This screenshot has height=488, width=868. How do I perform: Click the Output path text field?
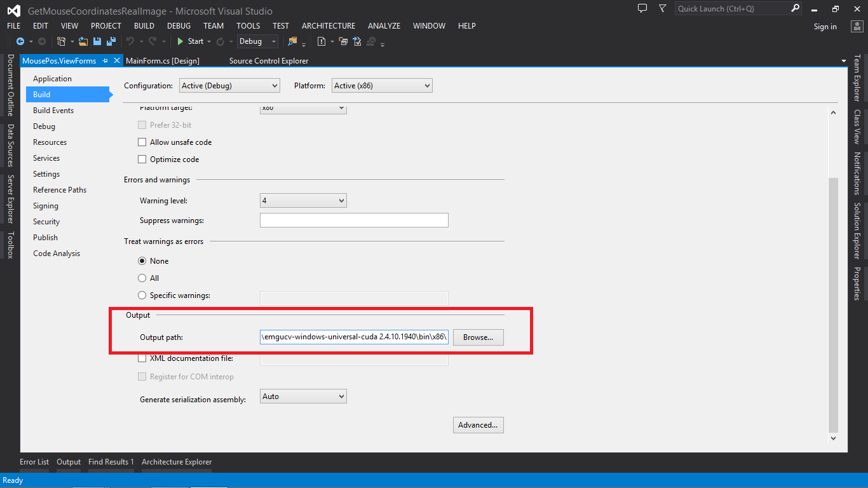tap(354, 337)
